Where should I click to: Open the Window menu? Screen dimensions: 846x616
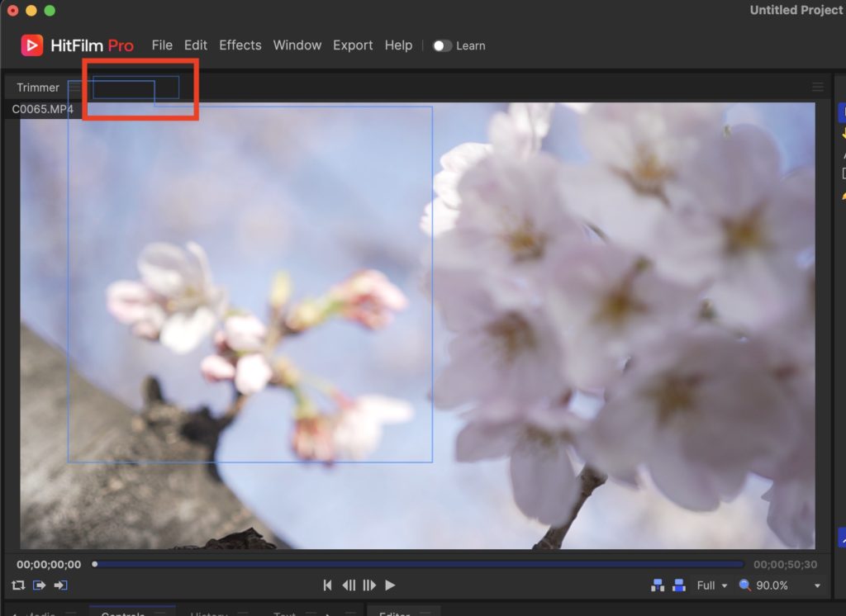297,45
